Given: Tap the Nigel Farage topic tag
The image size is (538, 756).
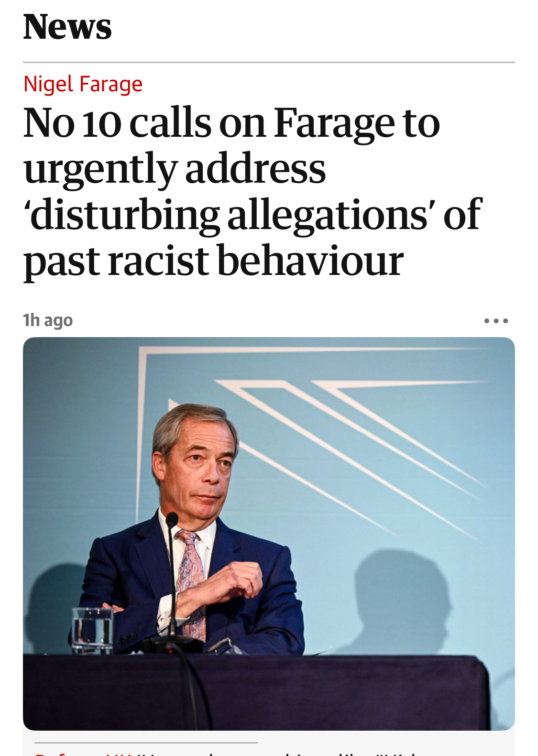Looking at the screenshot, I should (x=83, y=84).
